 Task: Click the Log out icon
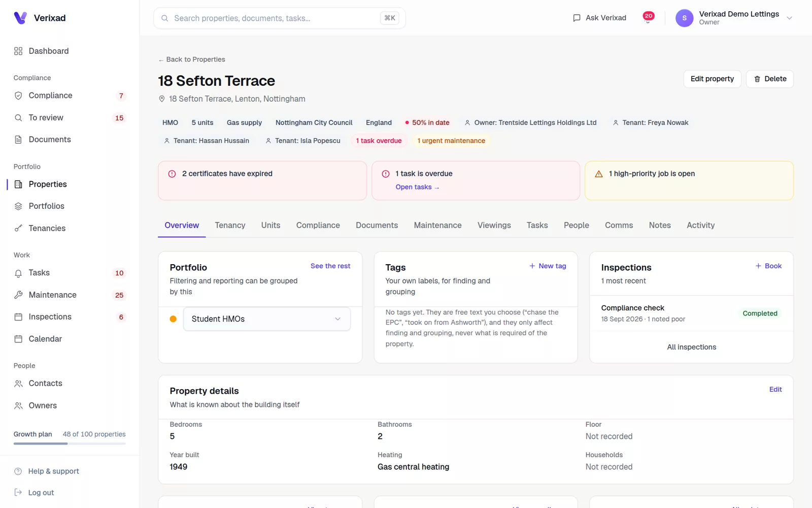18,493
